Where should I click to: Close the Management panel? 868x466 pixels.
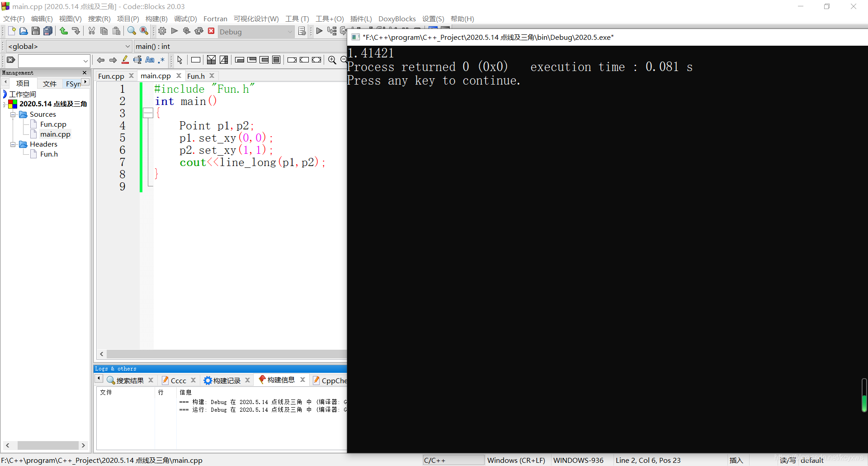coord(85,72)
